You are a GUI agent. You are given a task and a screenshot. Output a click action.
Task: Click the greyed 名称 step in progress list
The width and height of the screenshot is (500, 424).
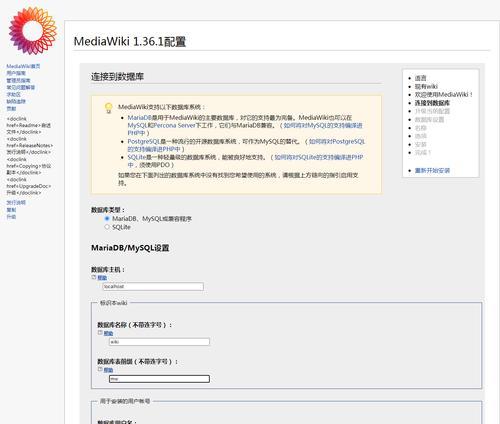coord(421,128)
